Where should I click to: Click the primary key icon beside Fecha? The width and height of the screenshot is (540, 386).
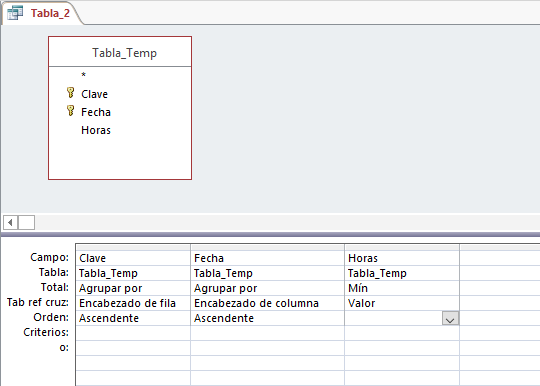(70, 111)
